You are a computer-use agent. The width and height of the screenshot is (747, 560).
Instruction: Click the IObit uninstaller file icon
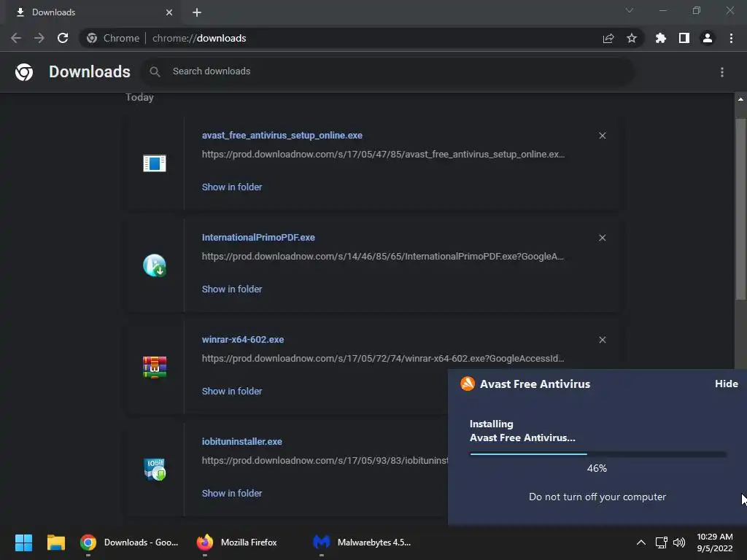pyautogui.click(x=155, y=470)
